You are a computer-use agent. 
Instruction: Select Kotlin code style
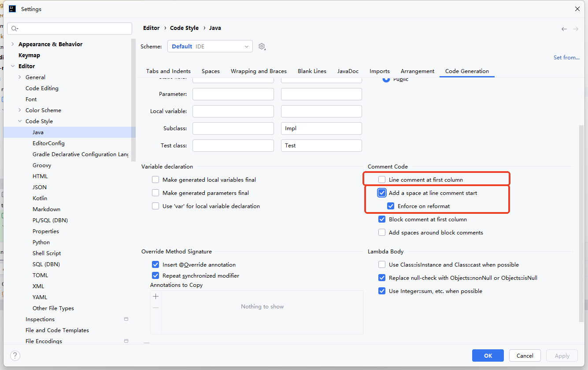(x=40, y=198)
